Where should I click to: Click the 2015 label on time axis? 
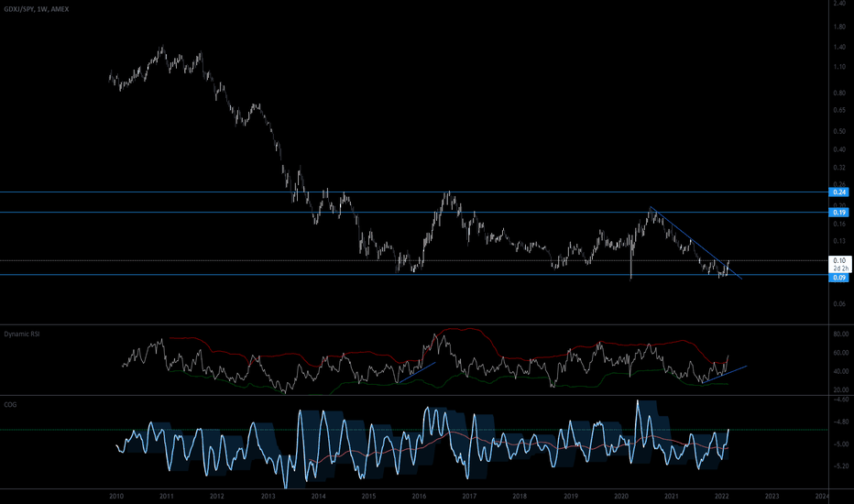pyautogui.click(x=368, y=497)
